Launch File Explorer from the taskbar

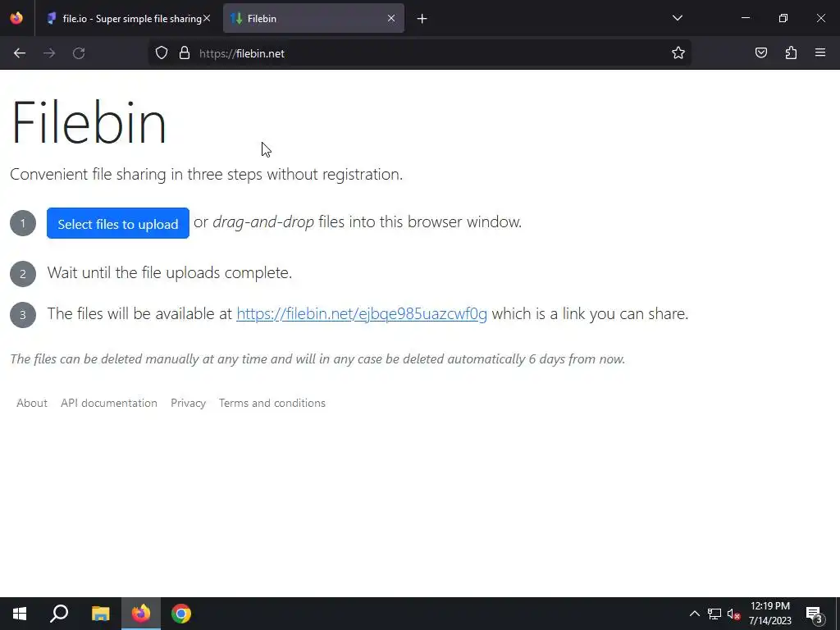100,614
